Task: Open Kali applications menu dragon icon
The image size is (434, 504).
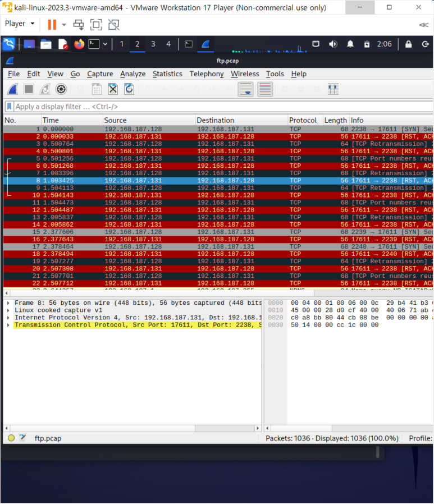Action: point(8,44)
